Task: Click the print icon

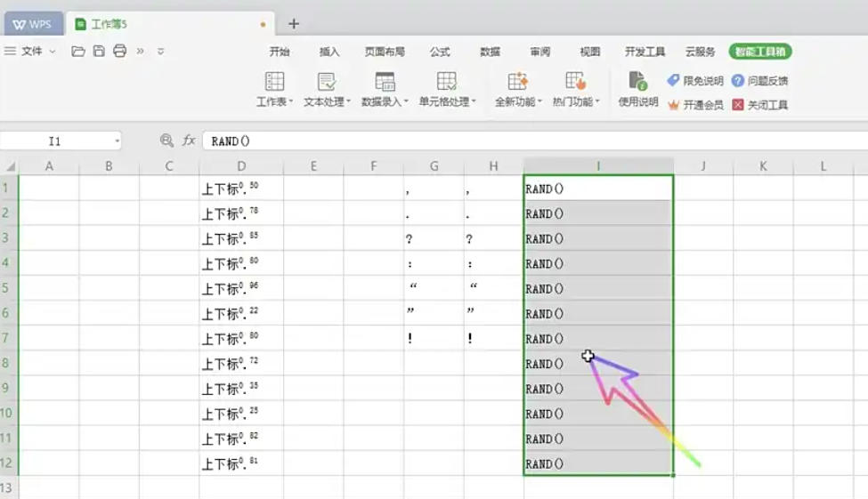Action: tap(119, 52)
